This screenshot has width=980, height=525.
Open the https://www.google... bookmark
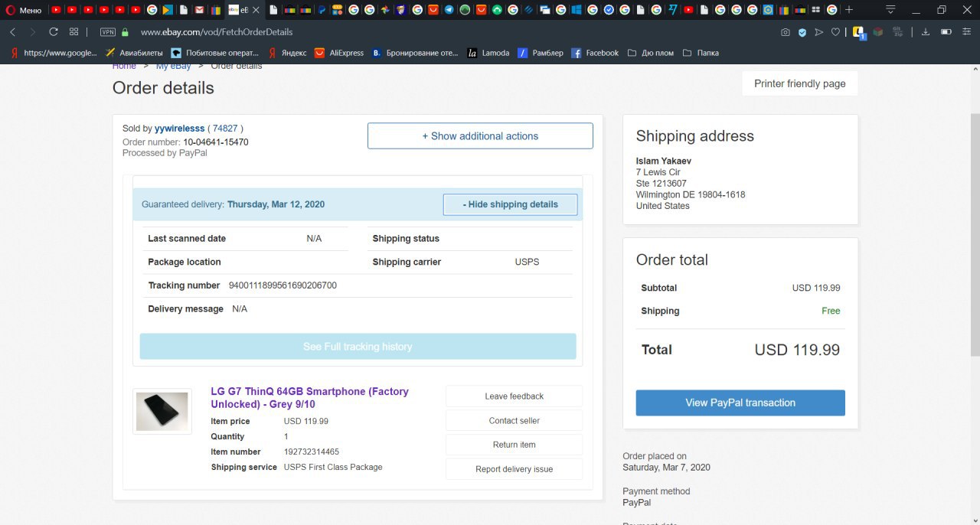coord(54,53)
